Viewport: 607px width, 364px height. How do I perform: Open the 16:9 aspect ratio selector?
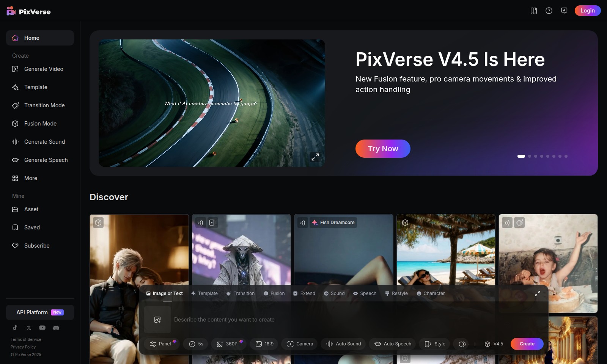point(264,344)
